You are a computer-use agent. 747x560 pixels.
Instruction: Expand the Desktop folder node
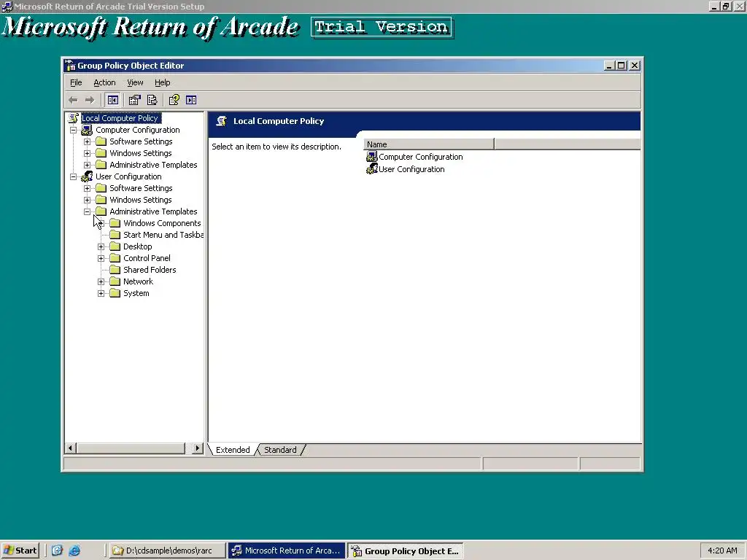pyautogui.click(x=101, y=246)
